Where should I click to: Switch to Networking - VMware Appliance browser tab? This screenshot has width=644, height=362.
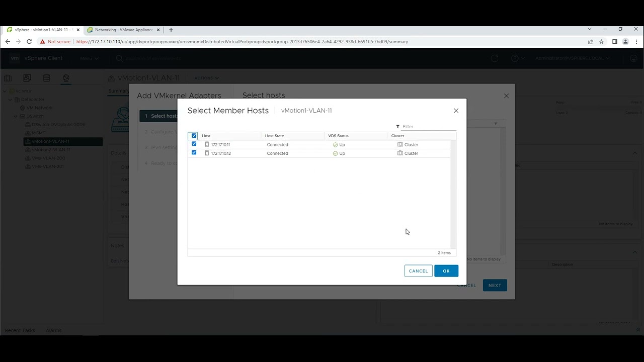pyautogui.click(x=124, y=30)
